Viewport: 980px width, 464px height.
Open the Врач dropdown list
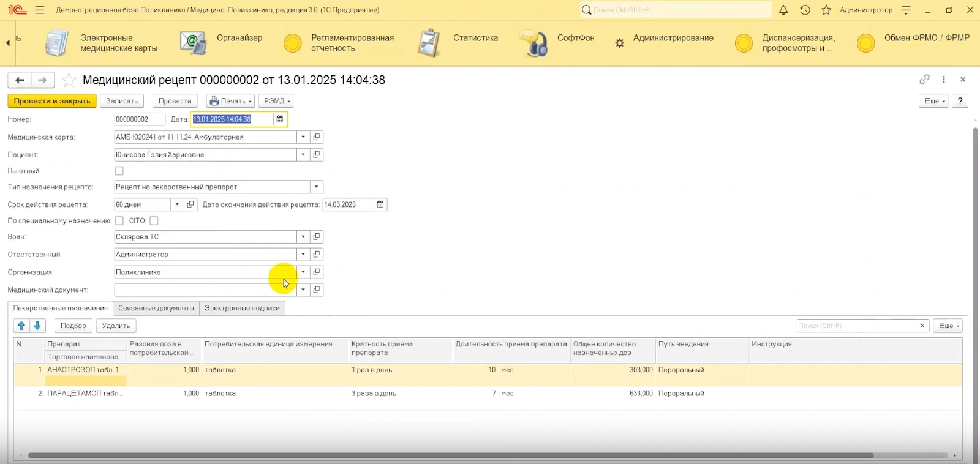click(303, 237)
